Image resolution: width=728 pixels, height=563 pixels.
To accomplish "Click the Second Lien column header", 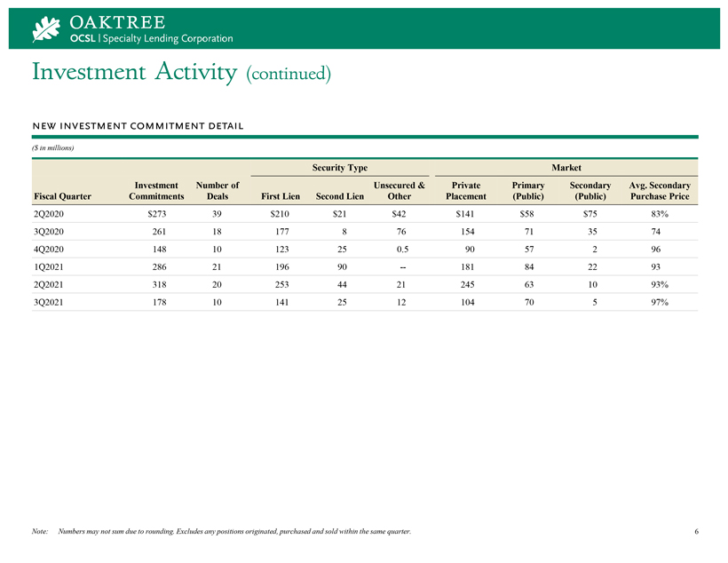I will [x=340, y=195].
